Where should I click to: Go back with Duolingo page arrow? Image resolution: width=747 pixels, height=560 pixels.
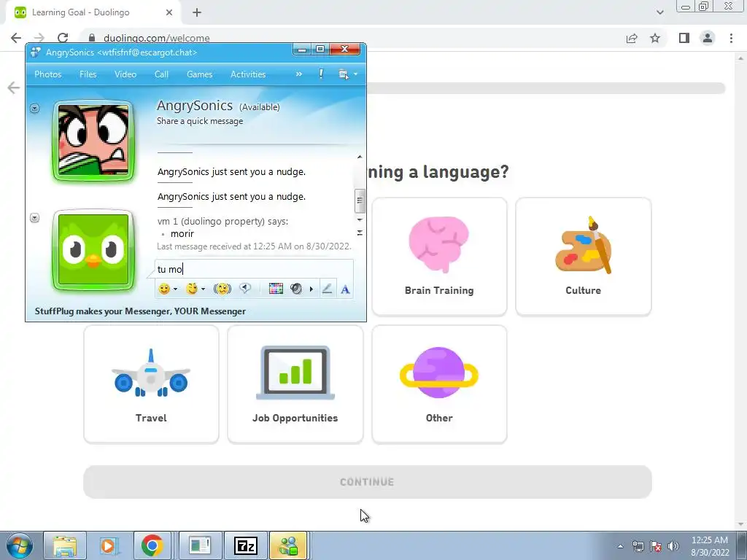[13, 87]
